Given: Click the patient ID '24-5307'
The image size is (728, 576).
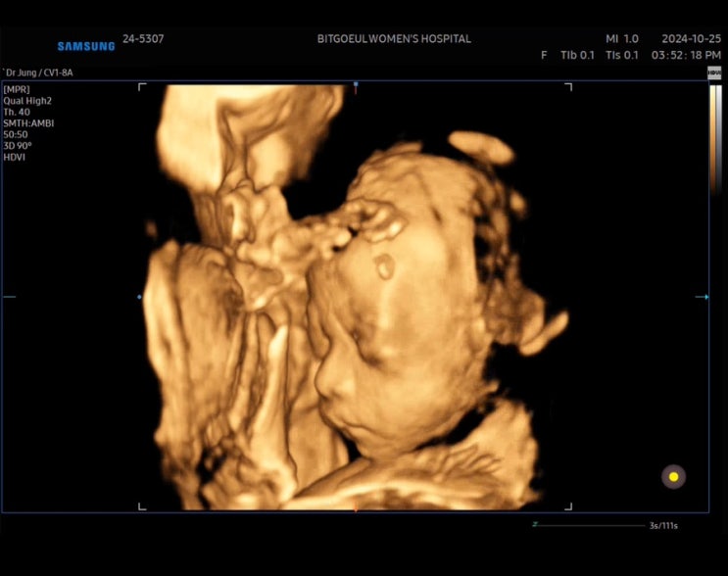Looking at the screenshot, I should 143,39.
